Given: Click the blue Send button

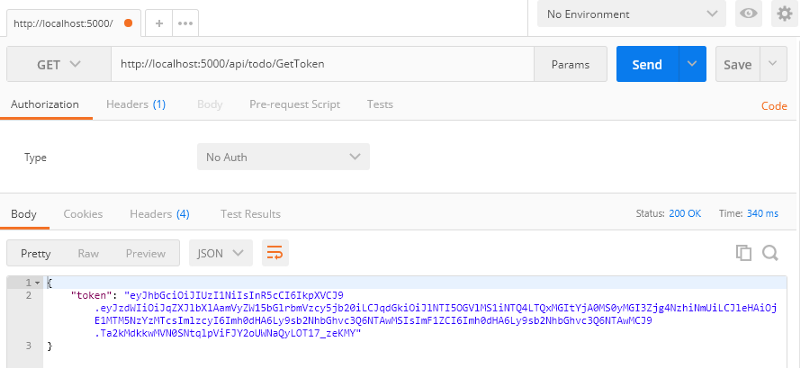Looking at the screenshot, I should 647,64.
